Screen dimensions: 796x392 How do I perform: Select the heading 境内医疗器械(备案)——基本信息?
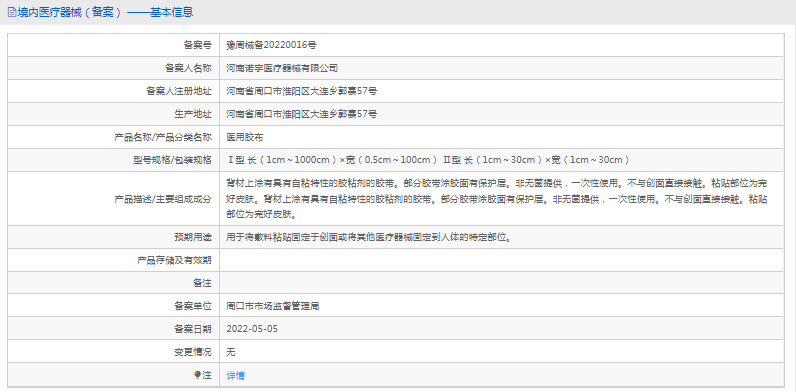coord(106,12)
